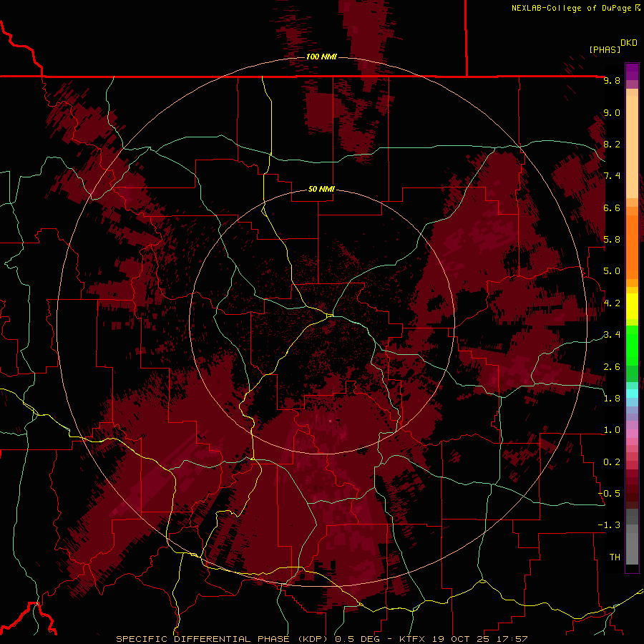The image size is (644, 644).
Task: Click the -0.5 legend value
Action: coord(609,494)
